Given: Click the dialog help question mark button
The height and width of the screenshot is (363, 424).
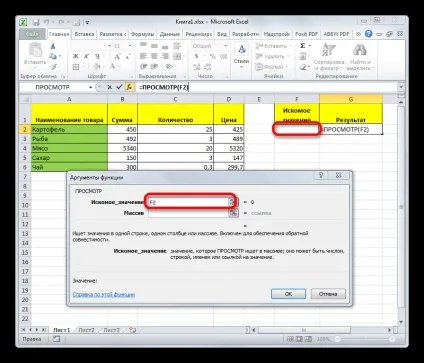Looking at the screenshot, I should click(321, 175).
